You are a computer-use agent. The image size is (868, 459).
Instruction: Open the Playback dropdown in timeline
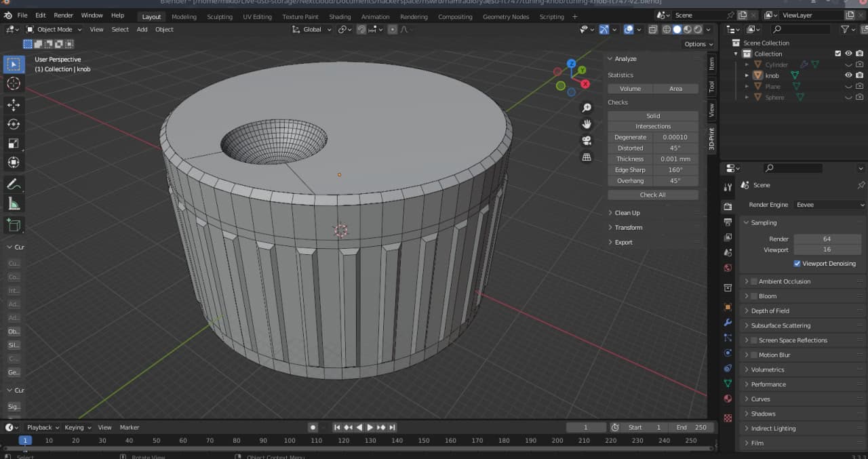[x=43, y=427]
